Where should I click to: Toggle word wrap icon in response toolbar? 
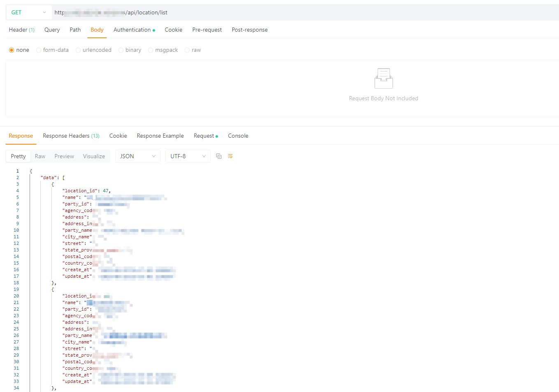(x=230, y=156)
